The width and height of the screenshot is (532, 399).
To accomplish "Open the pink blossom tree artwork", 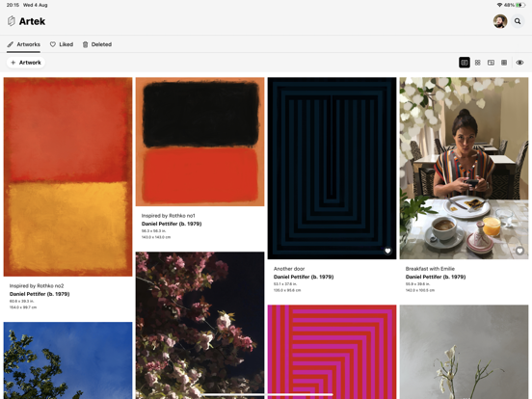I will pos(199,325).
